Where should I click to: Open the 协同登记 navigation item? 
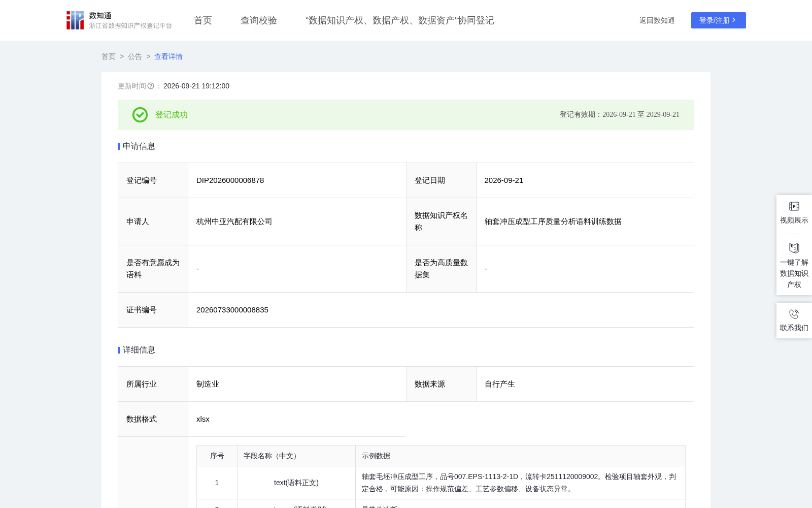coord(400,20)
